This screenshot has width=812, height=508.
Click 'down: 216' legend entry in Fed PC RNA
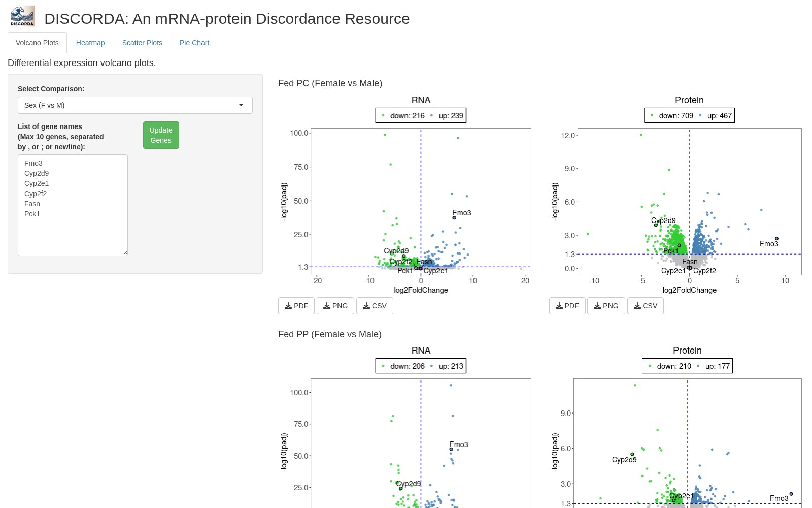[403, 116]
